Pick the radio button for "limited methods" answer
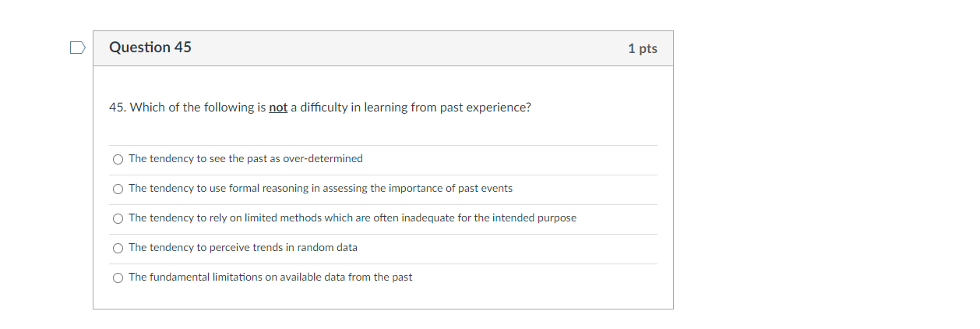Viewport: 980px width, 329px height. point(118,218)
